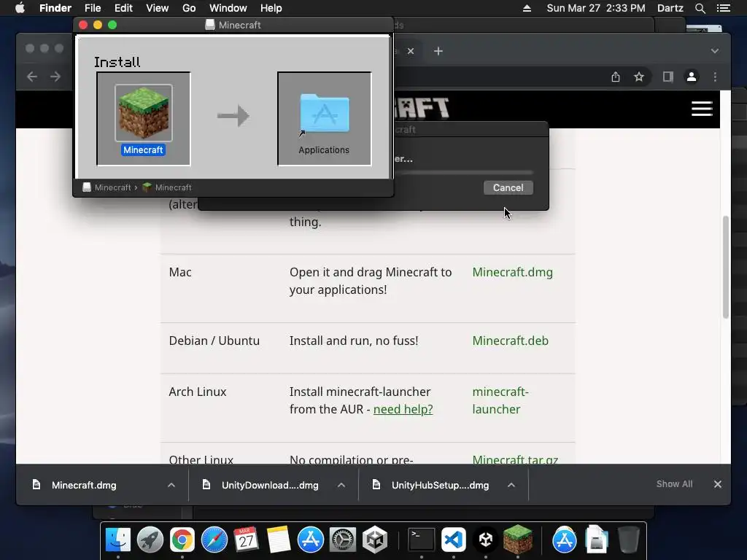Viewport: 747px width, 560px height.
Task: Open Calendar from the Dock
Action: point(246,540)
